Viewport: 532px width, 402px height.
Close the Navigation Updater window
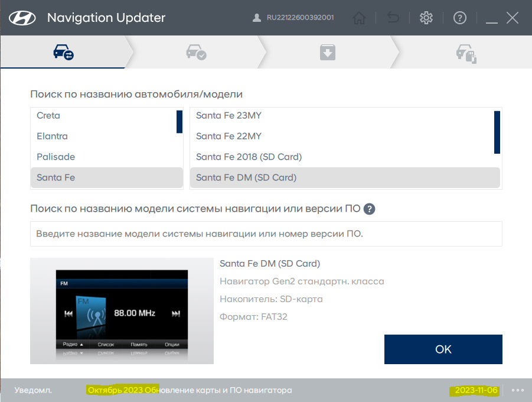click(513, 18)
